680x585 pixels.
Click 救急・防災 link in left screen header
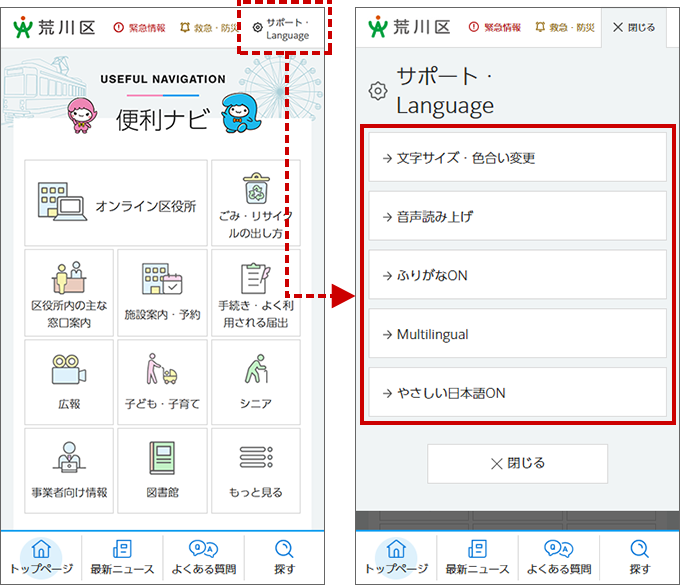(210, 28)
